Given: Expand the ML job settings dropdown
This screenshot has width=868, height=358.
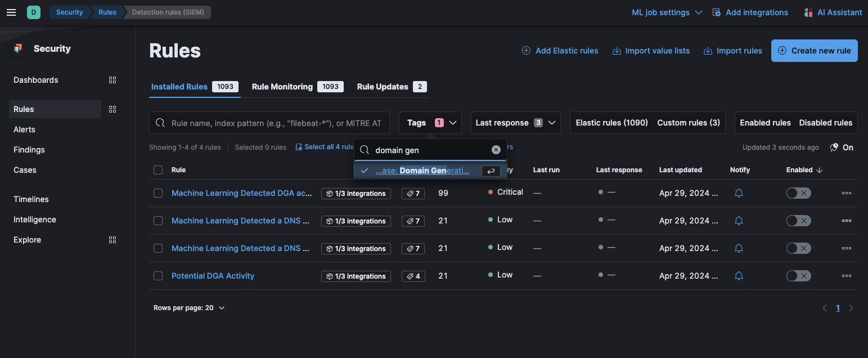Looking at the screenshot, I should [666, 12].
